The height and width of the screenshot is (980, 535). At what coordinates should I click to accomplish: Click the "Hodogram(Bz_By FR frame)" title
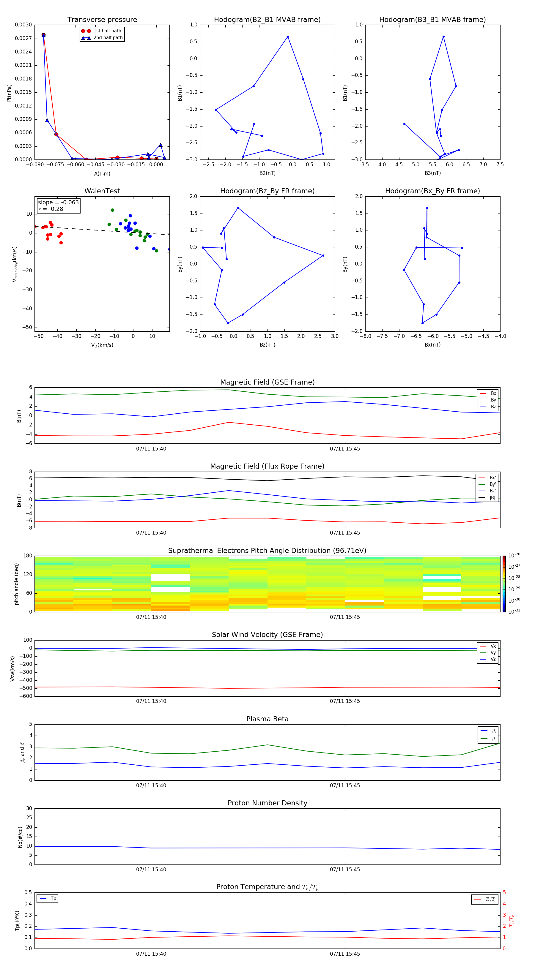tap(267, 191)
